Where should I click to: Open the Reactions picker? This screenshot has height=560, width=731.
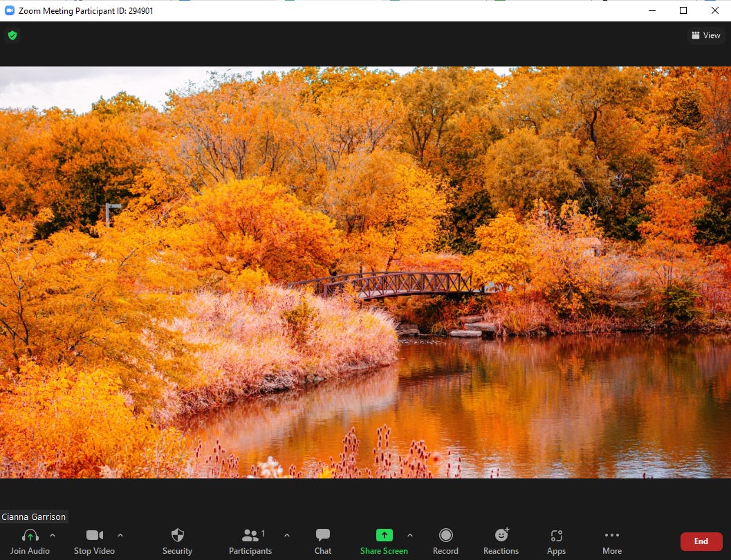coord(501,541)
